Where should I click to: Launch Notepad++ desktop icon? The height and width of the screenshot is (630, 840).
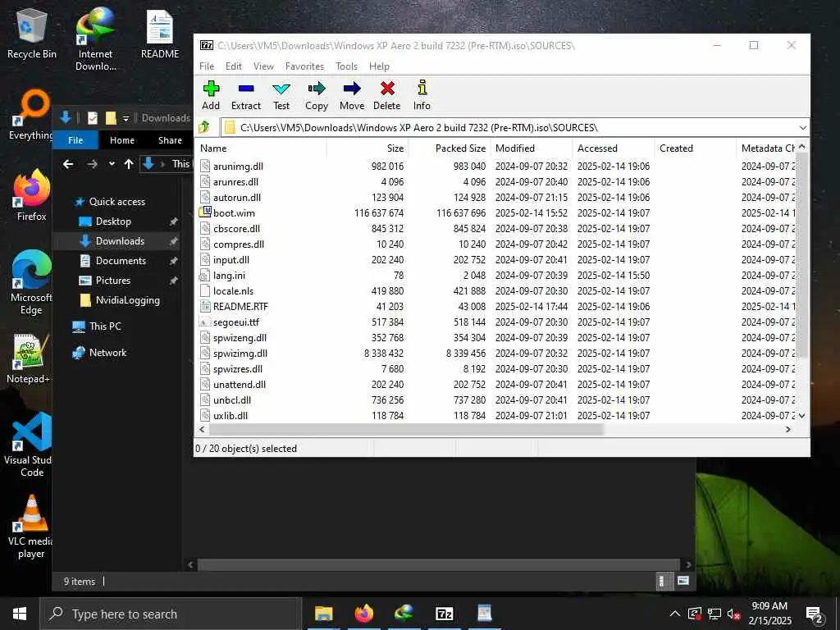(28, 359)
